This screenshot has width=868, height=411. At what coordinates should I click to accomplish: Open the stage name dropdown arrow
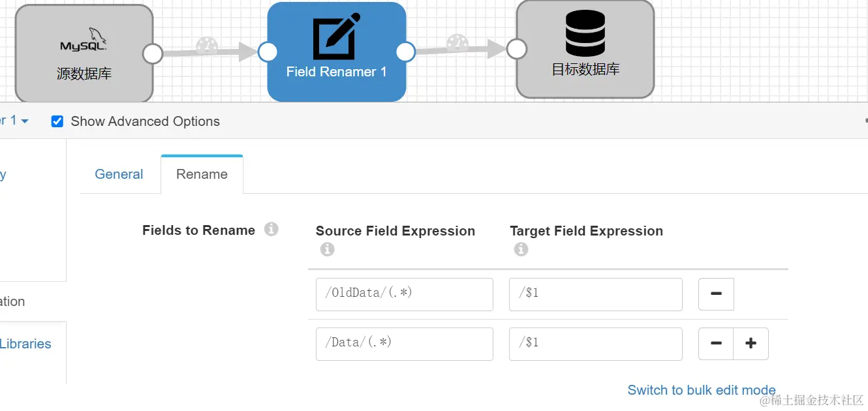coord(25,121)
